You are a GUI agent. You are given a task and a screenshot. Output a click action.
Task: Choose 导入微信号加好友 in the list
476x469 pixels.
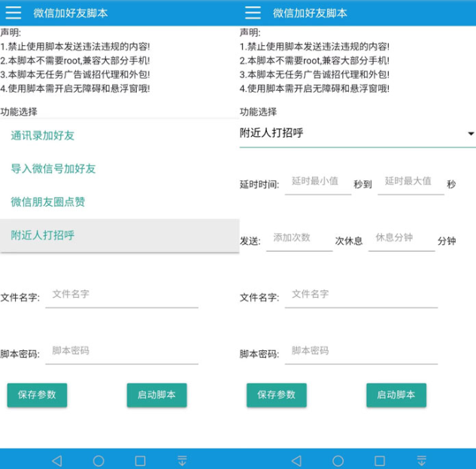tap(53, 169)
